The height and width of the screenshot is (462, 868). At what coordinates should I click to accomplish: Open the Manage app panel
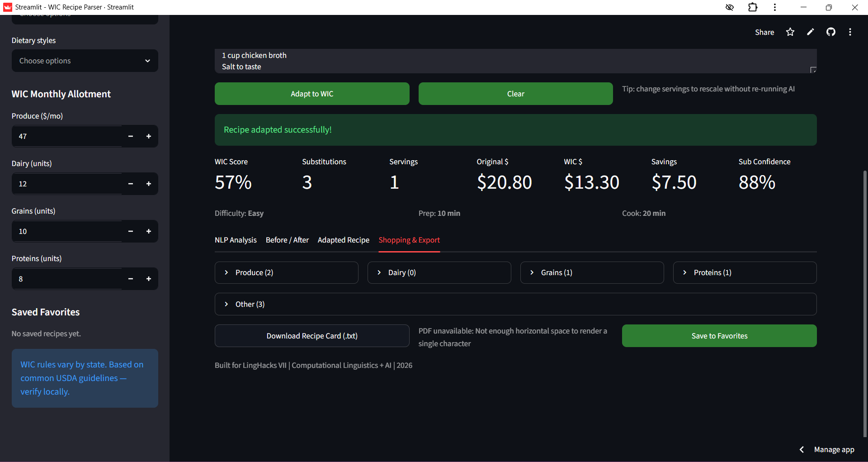[834, 450]
